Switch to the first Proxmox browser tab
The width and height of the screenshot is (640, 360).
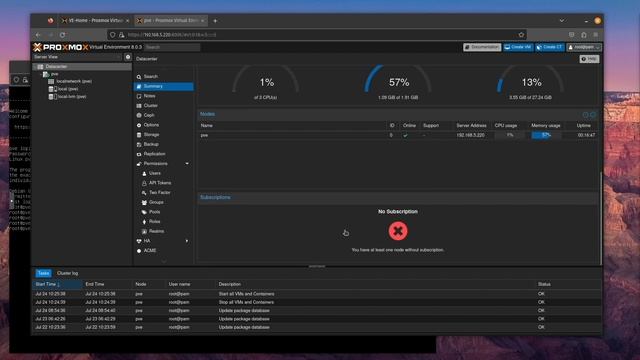[x=94, y=20]
